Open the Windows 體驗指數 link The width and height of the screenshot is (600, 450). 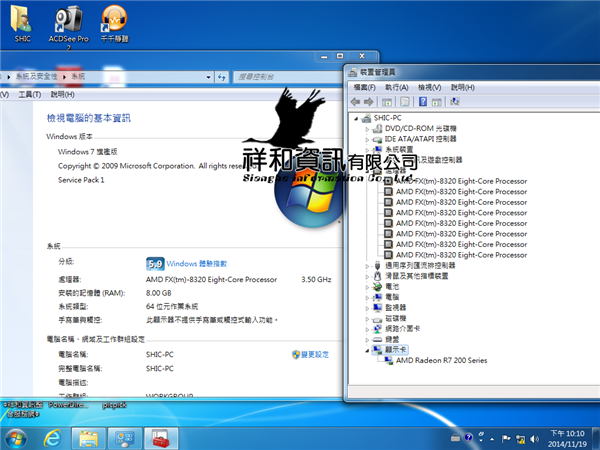click(197, 264)
